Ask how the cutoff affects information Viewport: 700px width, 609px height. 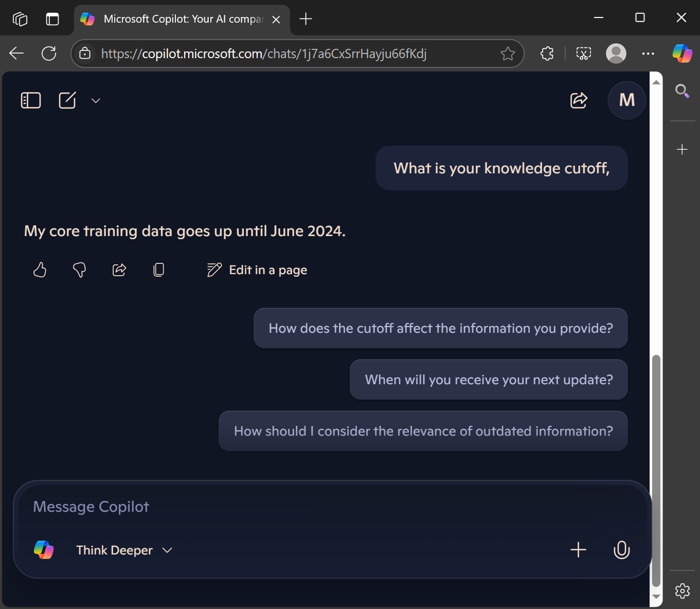click(441, 328)
